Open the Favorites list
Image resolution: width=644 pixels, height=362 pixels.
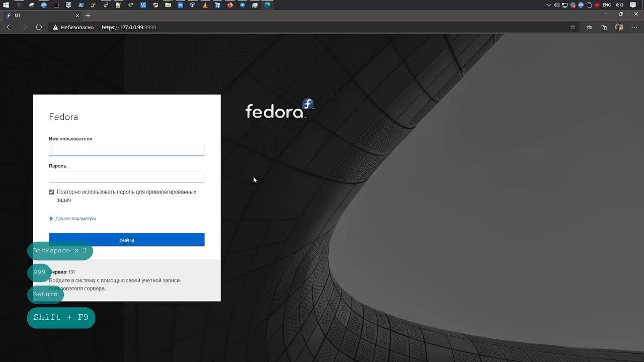click(x=589, y=27)
